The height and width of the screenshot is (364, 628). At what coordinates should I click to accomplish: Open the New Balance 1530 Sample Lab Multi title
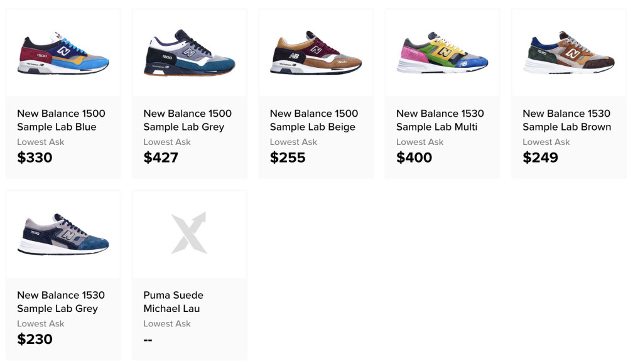coord(440,120)
